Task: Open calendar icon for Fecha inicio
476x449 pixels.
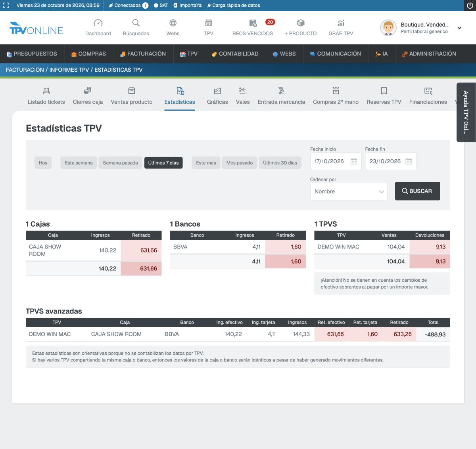Action: (354, 161)
